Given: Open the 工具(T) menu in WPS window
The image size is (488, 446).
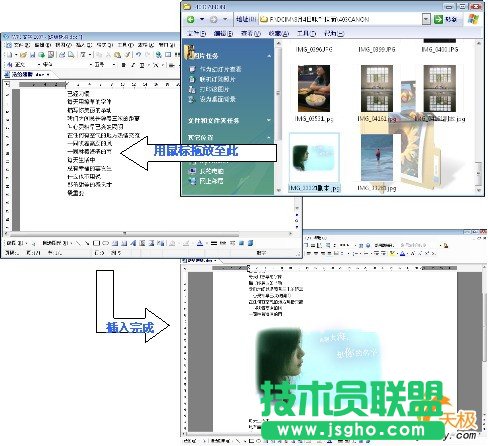Looking at the screenshot, I should coord(125,45).
